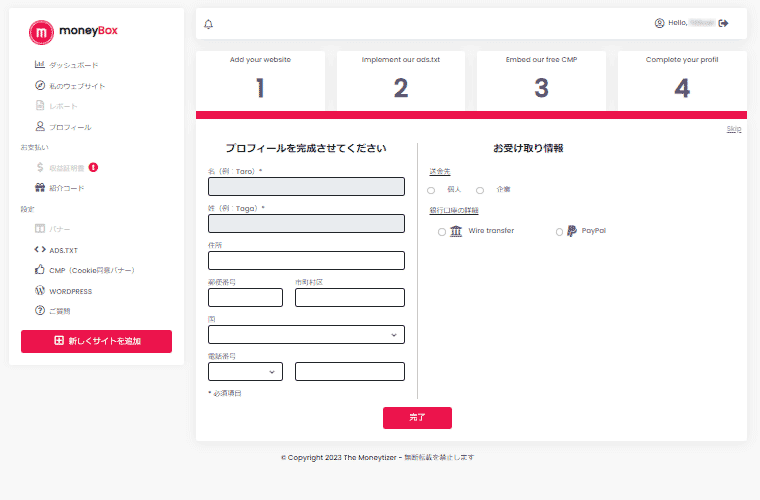
Task: Select the 企業 radio button
Action: coord(480,190)
